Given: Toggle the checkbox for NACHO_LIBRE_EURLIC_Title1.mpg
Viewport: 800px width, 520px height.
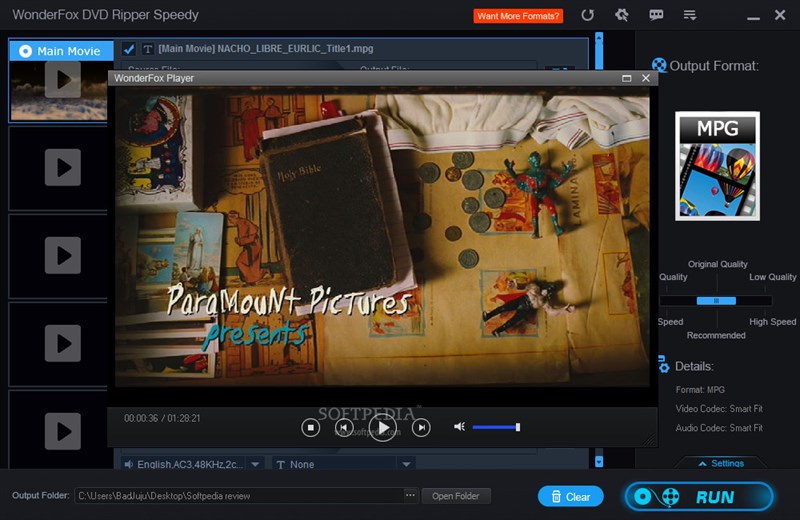Looking at the screenshot, I should tap(129, 49).
